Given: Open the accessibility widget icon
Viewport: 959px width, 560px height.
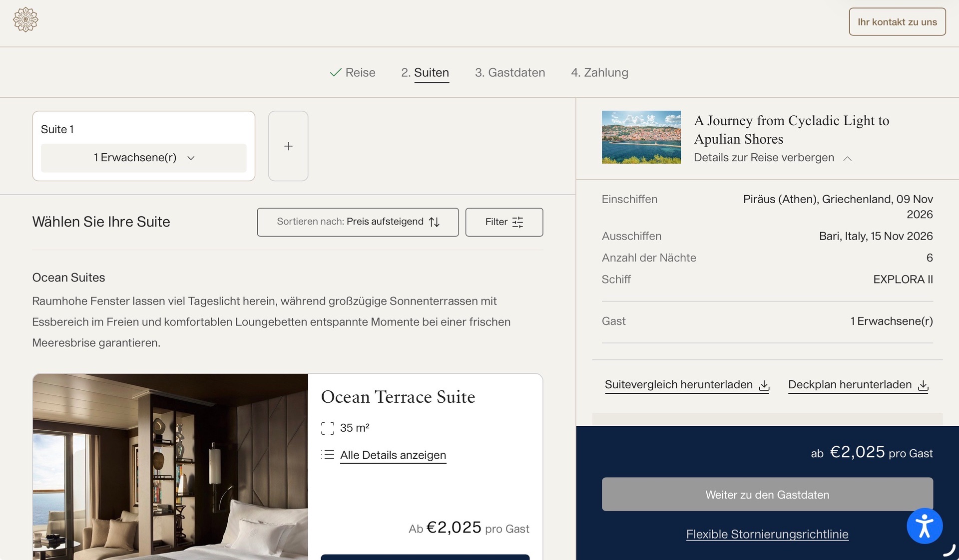Looking at the screenshot, I should (x=925, y=526).
